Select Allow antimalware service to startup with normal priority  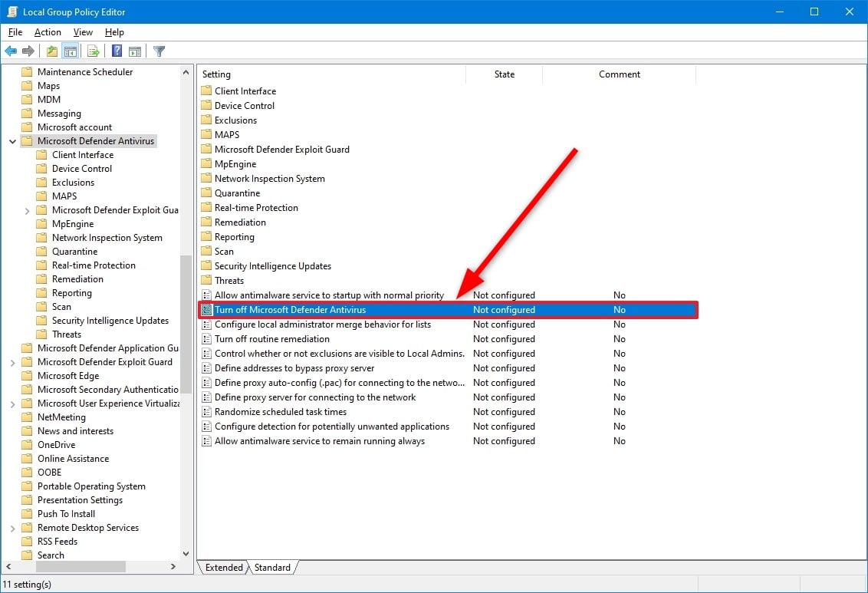447,295
